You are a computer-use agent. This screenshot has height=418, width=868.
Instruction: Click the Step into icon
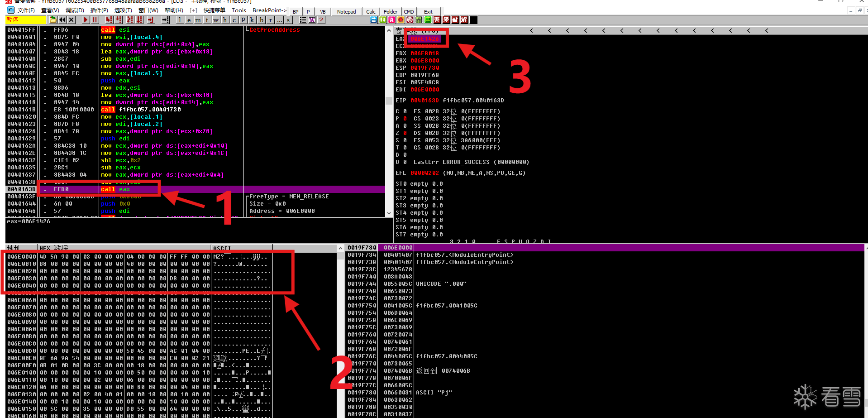(x=109, y=20)
